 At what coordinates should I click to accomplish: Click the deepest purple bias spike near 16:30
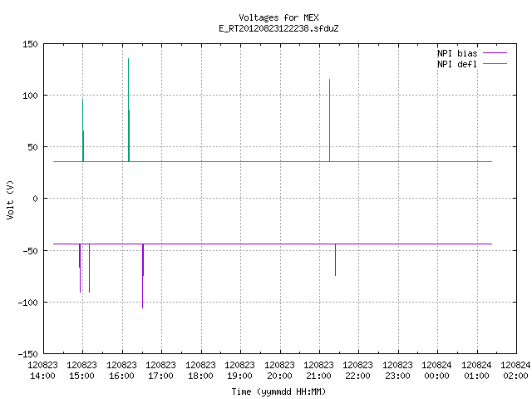[x=142, y=276]
